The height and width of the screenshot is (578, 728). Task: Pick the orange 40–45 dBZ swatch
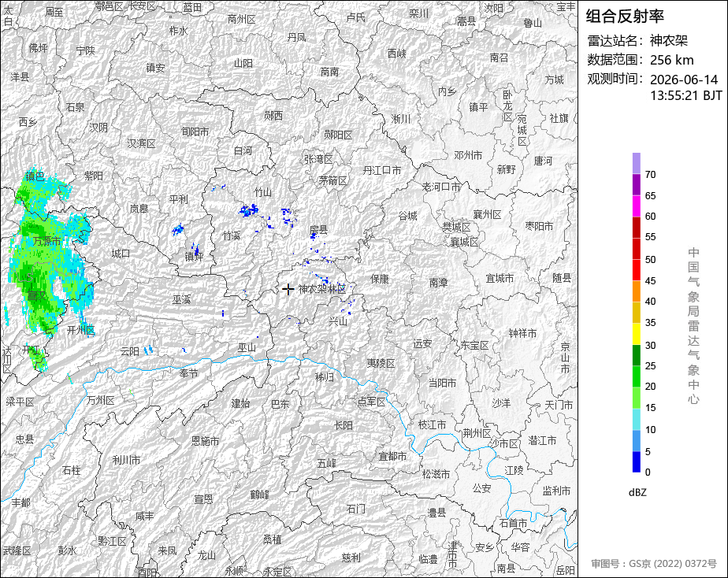636,291
